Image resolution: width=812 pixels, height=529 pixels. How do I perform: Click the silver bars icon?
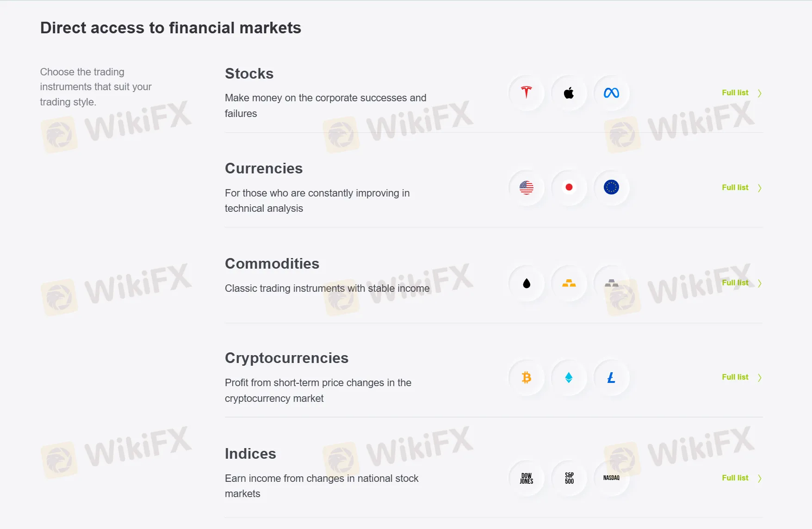611,283
